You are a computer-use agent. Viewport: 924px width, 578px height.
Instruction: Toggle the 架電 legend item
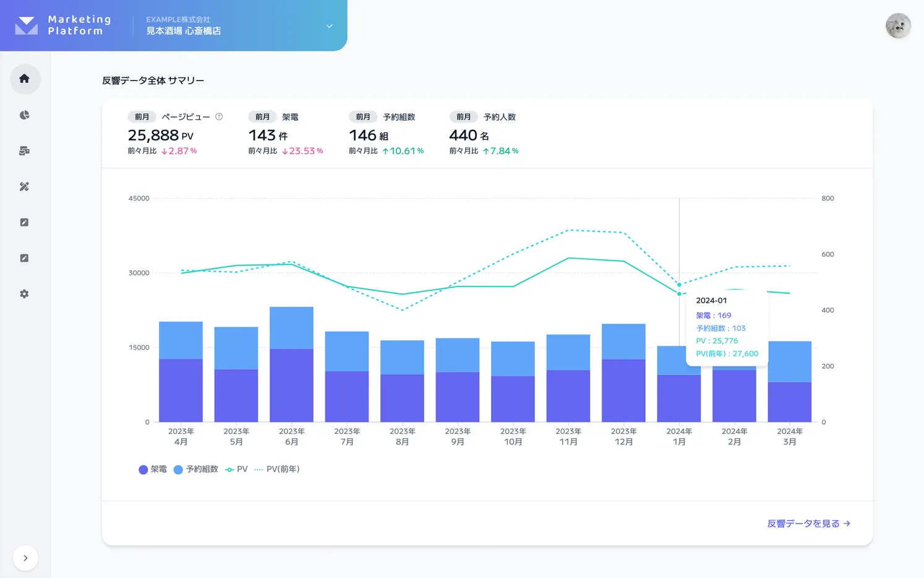153,469
